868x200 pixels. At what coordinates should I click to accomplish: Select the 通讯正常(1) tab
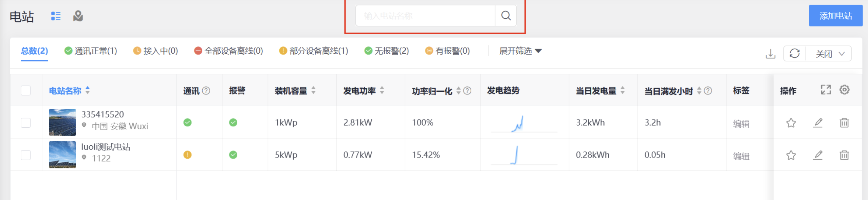[x=91, y=51]
